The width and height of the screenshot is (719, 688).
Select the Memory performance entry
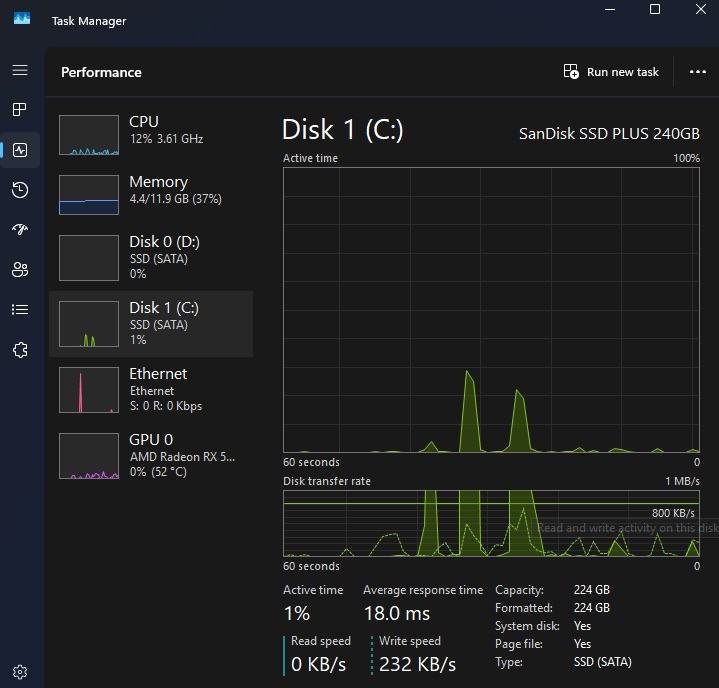151,194
